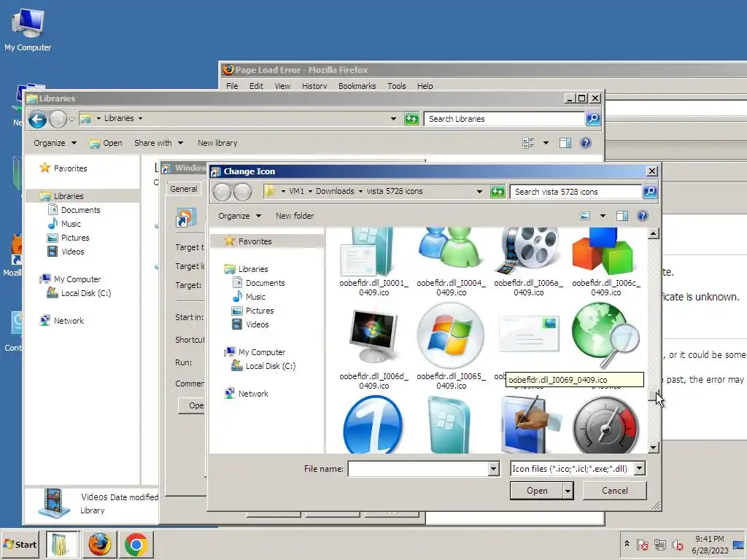747x560 pixels.
Task: Open Firefox View menu
Action: click(x=282, y=86)
